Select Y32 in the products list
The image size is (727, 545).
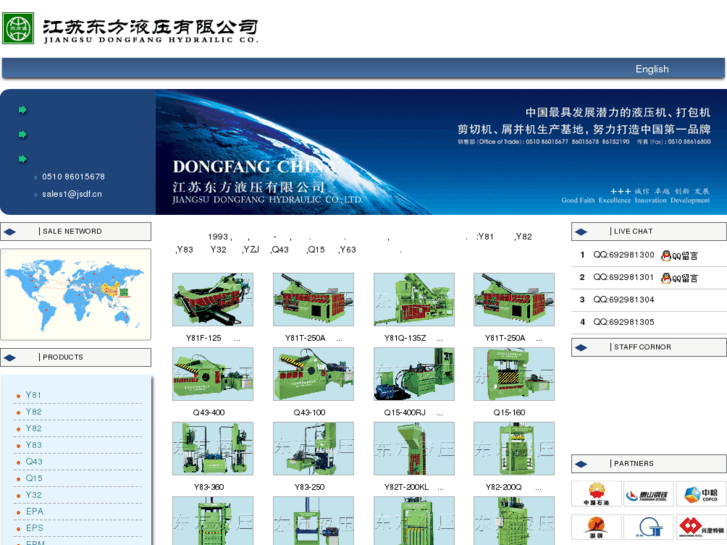click(33, 495)
